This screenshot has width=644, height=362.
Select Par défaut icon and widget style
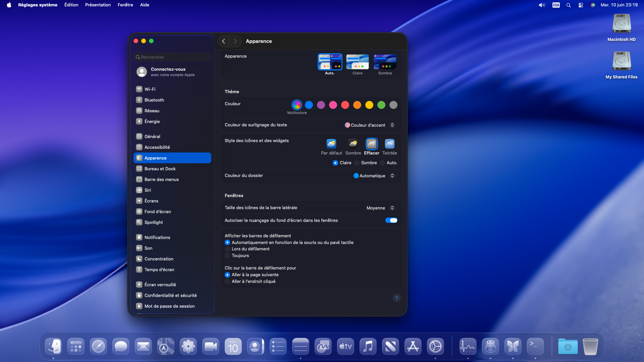click(x=331, y=144)
